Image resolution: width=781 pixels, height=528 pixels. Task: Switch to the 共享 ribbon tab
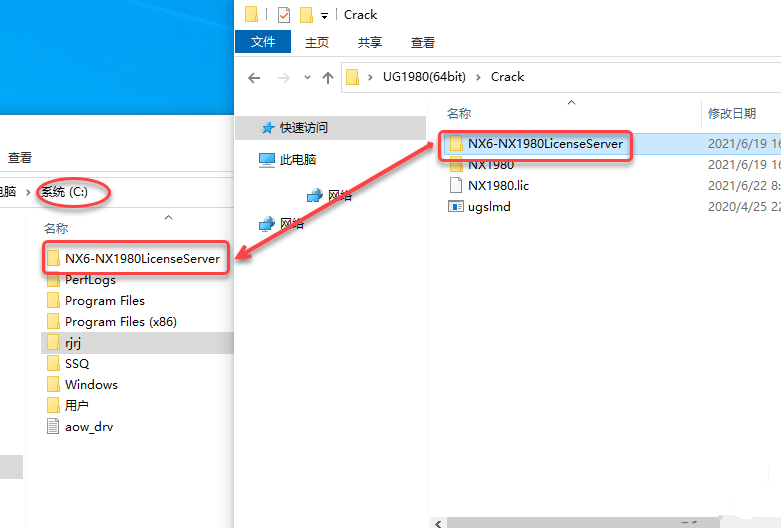point(370,42)
